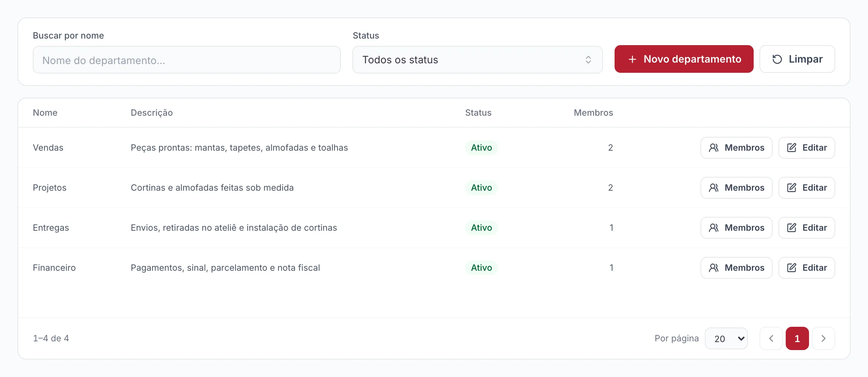Click the Nome do departamento search field
This screenshot has width=868, height=377.
pyautogui.click(x=186, y=60)
